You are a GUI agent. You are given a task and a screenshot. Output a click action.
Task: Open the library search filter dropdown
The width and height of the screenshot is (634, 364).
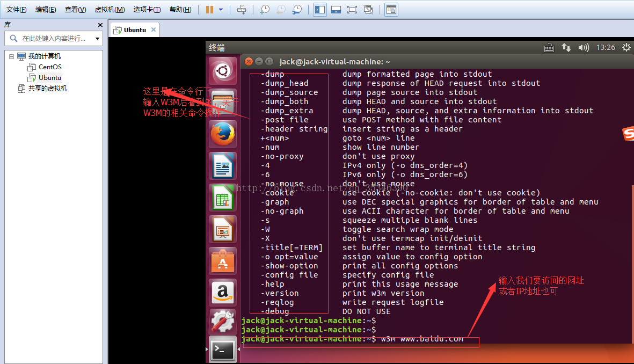click(x=98, y=39)
